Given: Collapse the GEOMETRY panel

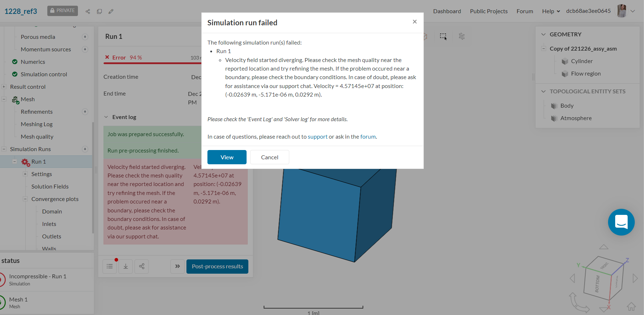Looking at the screenshot, I should click(543, 35).
